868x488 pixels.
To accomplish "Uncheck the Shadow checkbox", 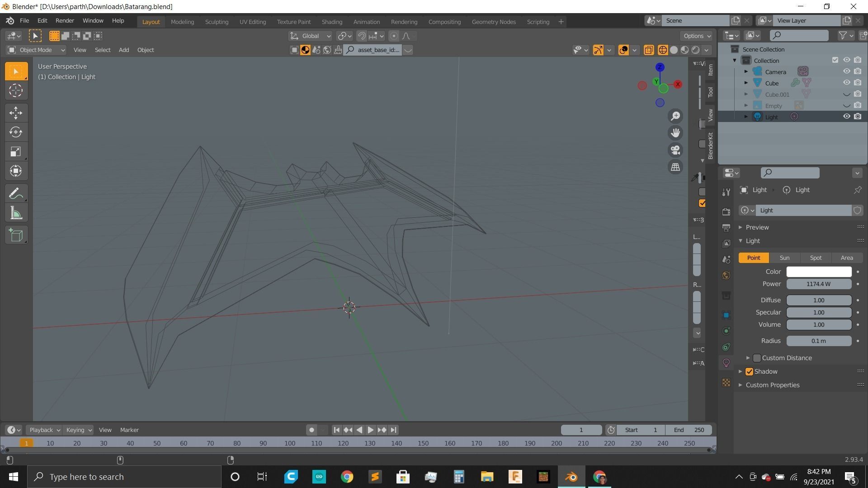I will 749,371.
